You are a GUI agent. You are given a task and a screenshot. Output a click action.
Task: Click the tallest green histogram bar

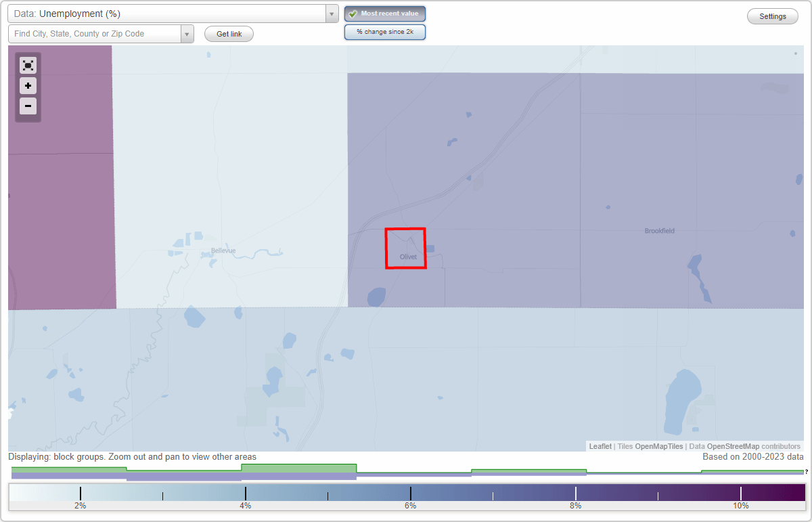point(299,468)
